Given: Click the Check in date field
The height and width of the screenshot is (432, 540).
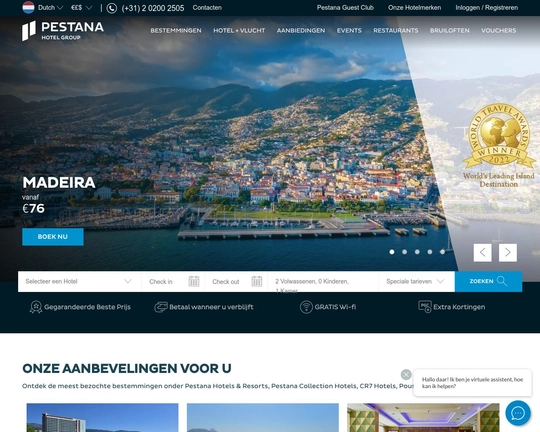Looking at the screenshot, I should coord(173,281).
